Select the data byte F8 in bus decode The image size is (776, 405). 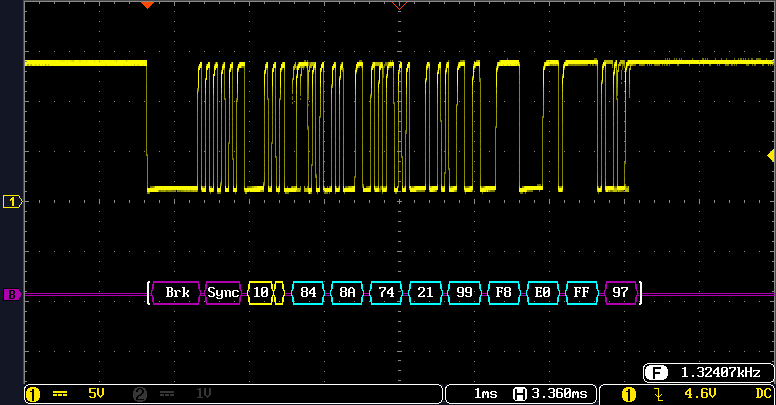(x=504, y=293)
